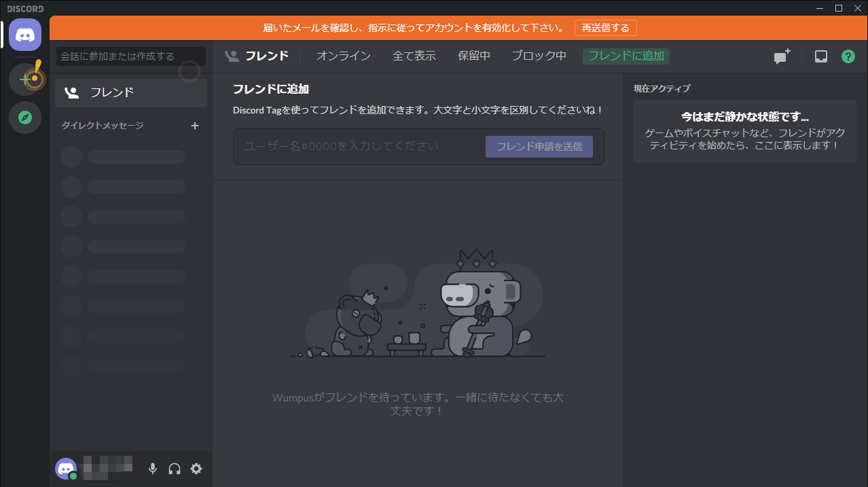Select the フレンドに追加 tab button
The height and width of the screenshot is (487, 868).
tap(626, 56)
